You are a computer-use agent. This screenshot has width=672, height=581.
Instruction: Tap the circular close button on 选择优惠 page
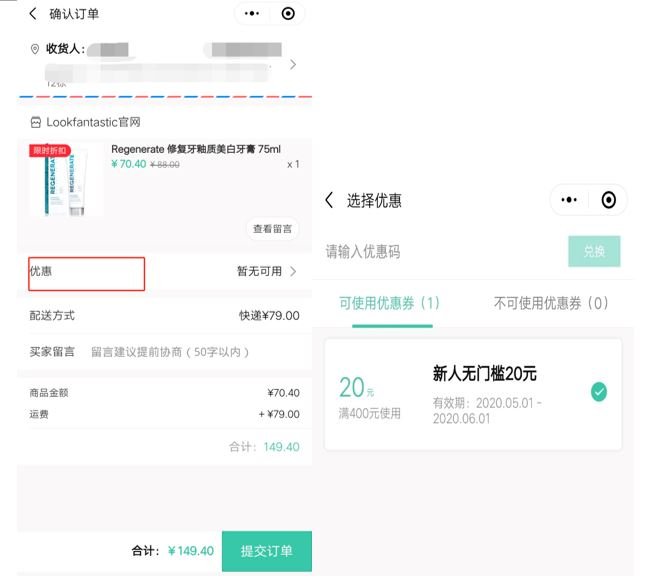[x=609, y=200]
